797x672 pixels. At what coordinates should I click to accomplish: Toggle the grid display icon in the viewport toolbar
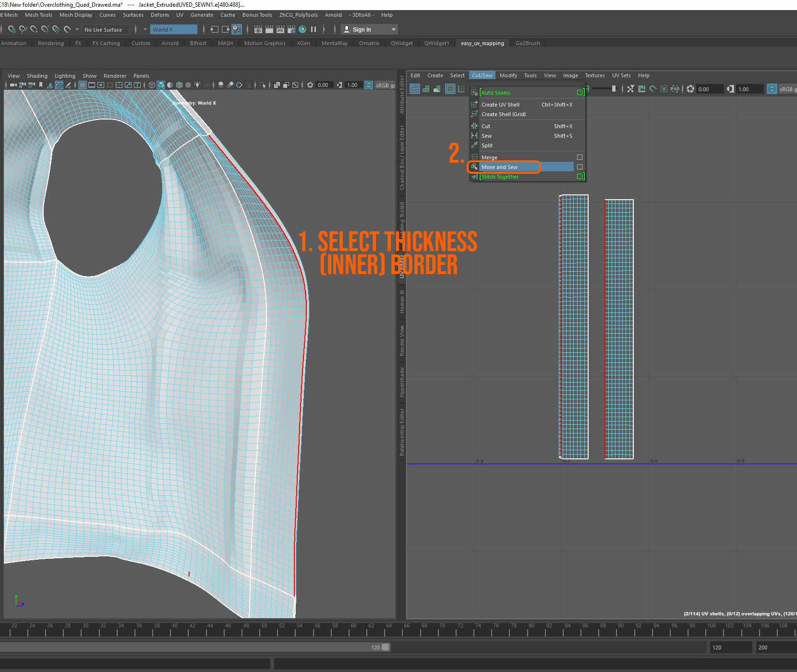[82, 85]
